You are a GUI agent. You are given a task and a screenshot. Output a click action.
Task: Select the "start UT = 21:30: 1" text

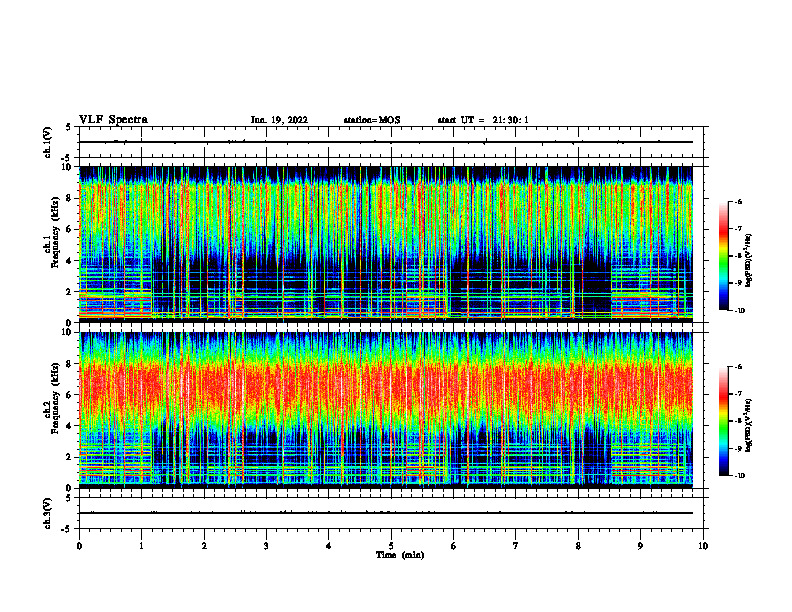coord(483,120)
